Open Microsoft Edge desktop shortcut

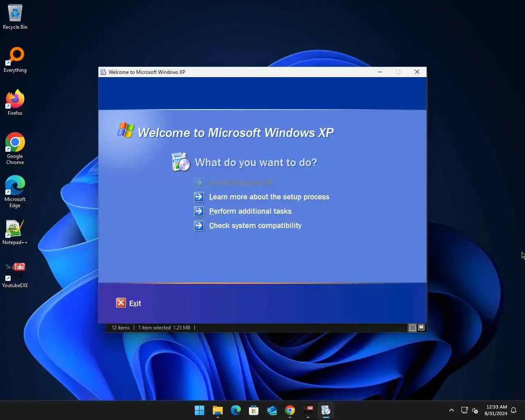pos(15,192)
